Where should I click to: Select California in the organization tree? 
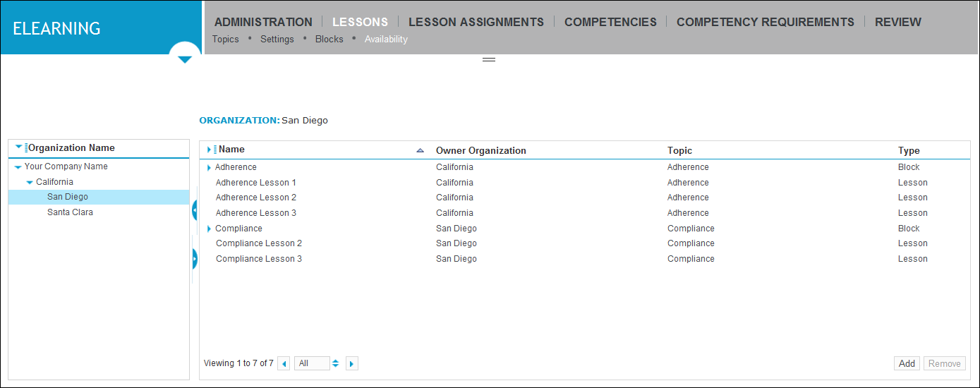click(54, 182)
